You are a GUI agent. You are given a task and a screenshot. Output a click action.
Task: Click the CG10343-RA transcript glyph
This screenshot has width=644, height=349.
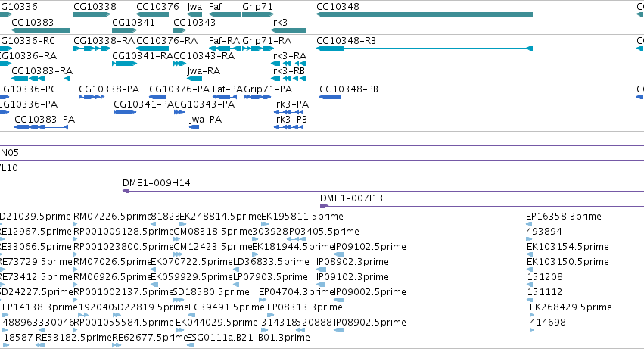[x=180, y=64]
